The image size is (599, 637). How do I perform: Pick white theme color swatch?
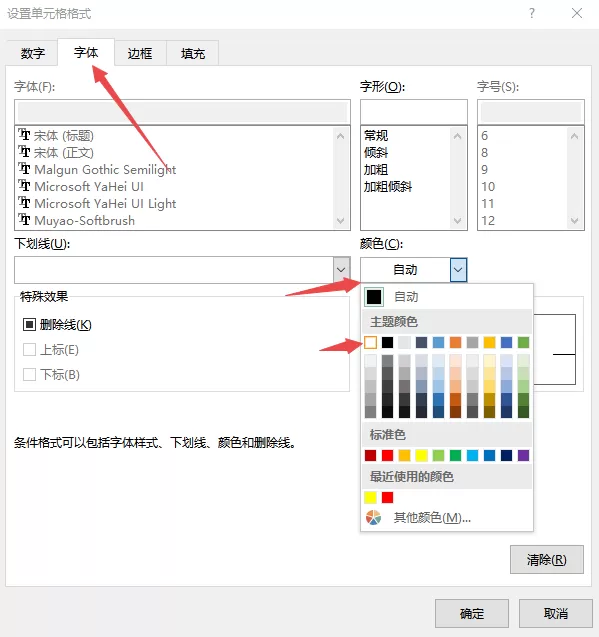(x=371, y=342)
